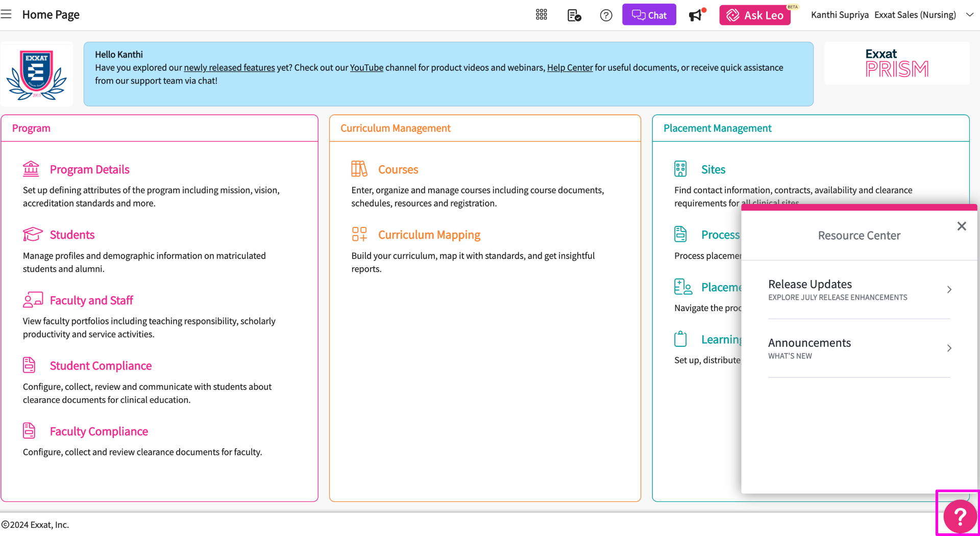Click the Courses books icon

click(359, 169)
